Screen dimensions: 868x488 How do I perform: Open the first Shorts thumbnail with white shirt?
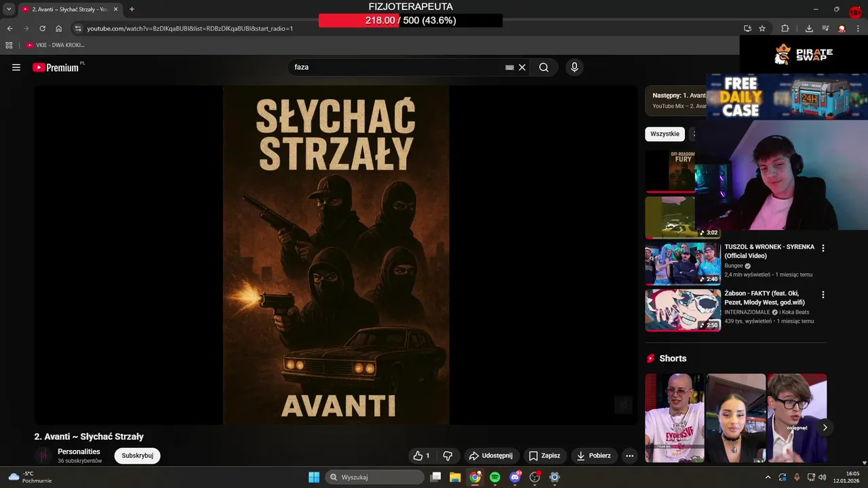coord(675,418)
